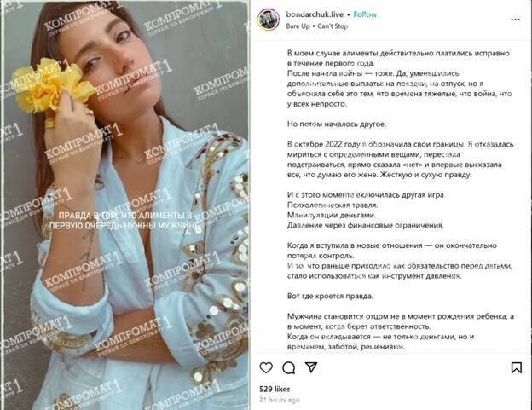Click the woman's photo in the post

126,205
